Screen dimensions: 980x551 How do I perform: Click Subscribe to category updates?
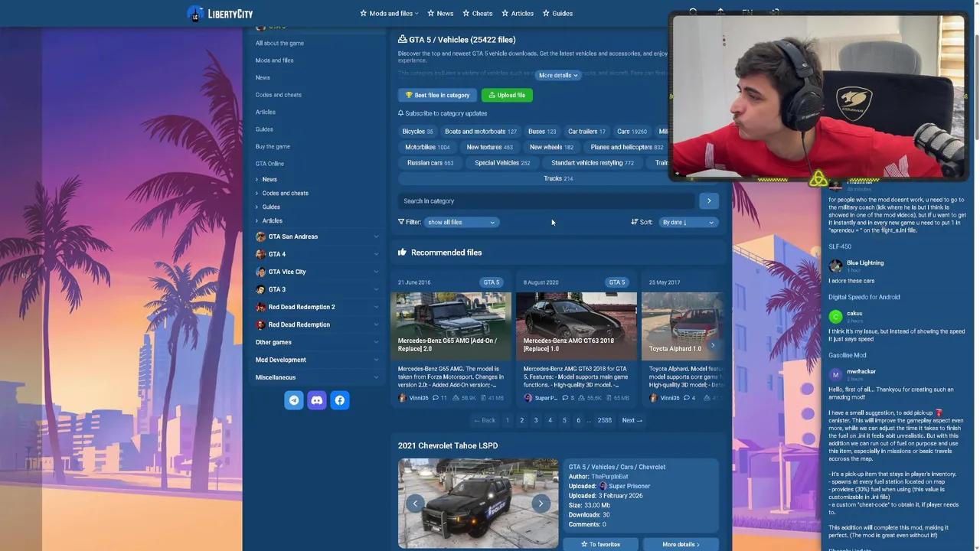(x=446, y=113)
